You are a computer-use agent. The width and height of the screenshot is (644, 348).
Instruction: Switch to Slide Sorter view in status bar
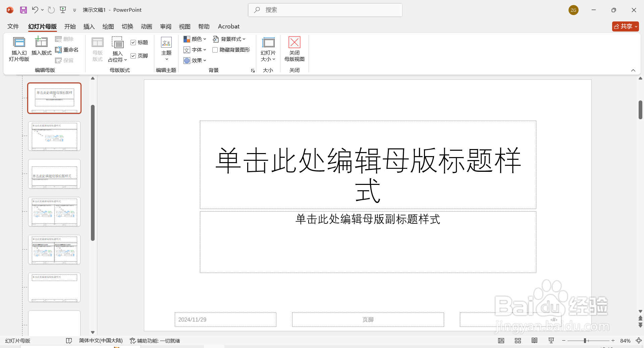point(518,341)
